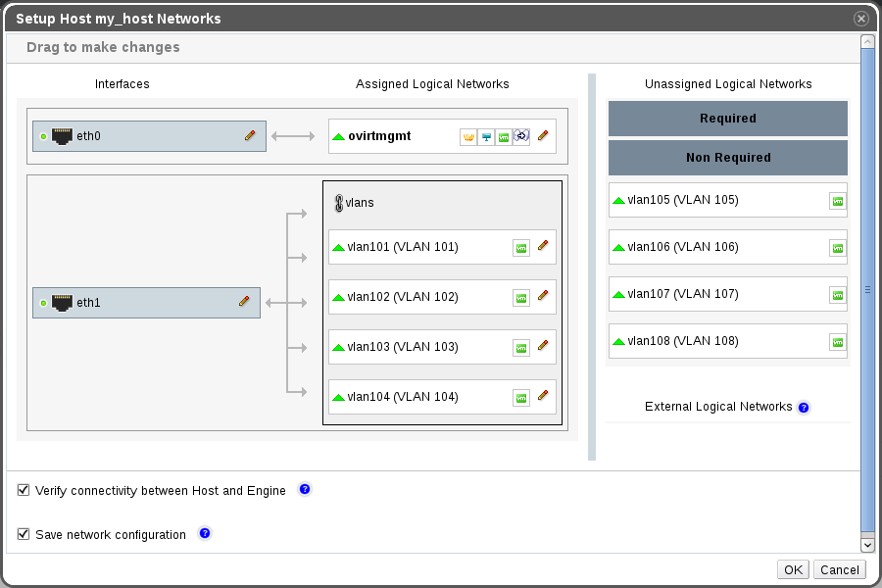The image size is (882, 588).
Task: Click the scrollbar down arrow
Action: click(867, 545)
